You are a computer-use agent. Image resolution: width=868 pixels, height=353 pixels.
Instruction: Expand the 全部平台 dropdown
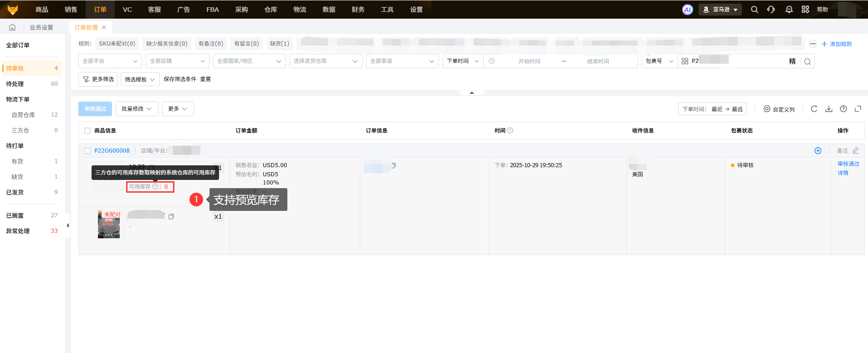coord(110,61)
